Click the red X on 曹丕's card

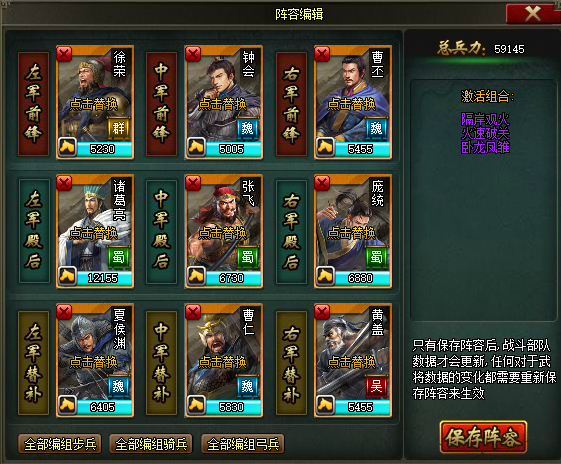tap(322, 54)
